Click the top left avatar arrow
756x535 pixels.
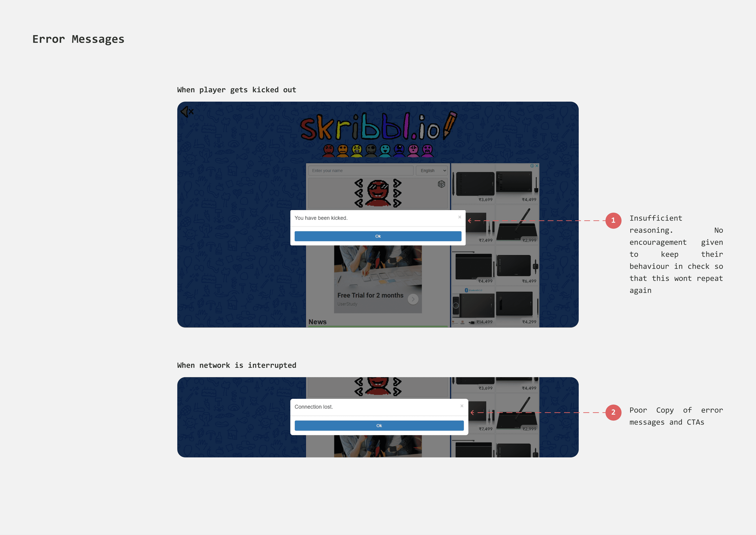(359, 183)
